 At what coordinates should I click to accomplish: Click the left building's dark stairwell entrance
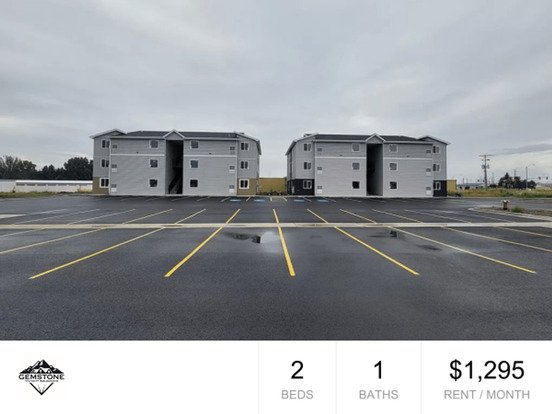(x=174, y=167)
